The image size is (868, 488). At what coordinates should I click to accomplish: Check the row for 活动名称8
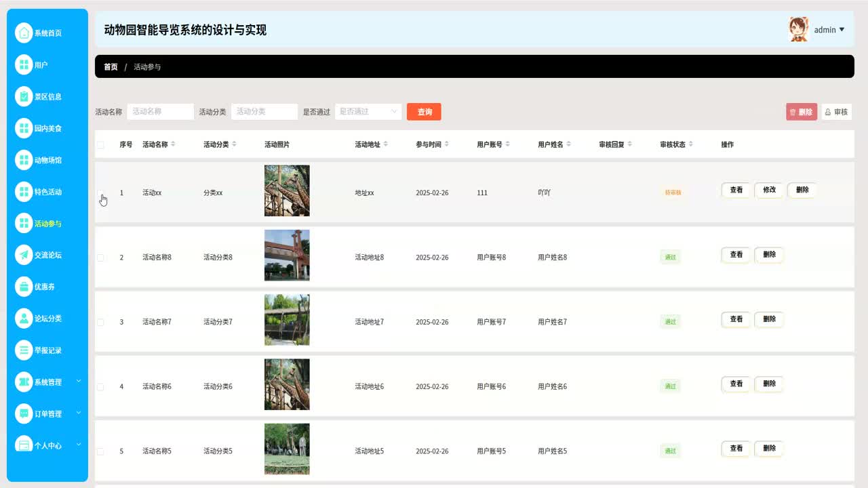(x=100, y=258)
